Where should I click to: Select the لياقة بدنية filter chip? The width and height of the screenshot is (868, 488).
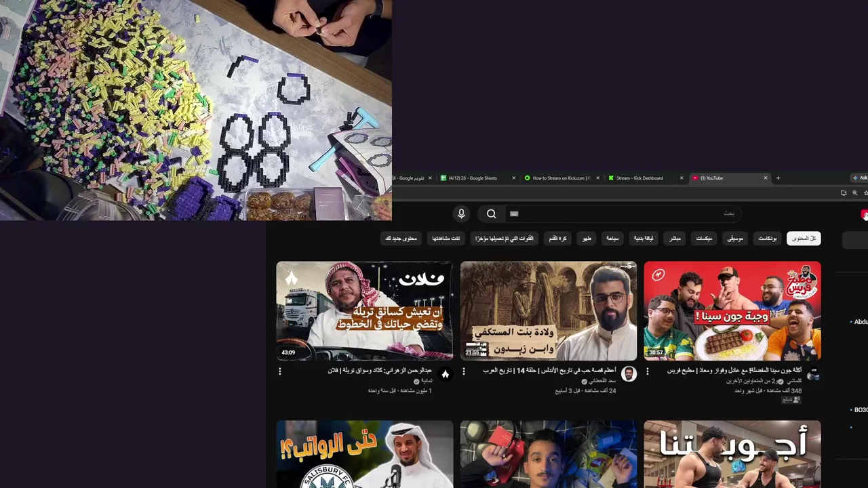(643, 239)
